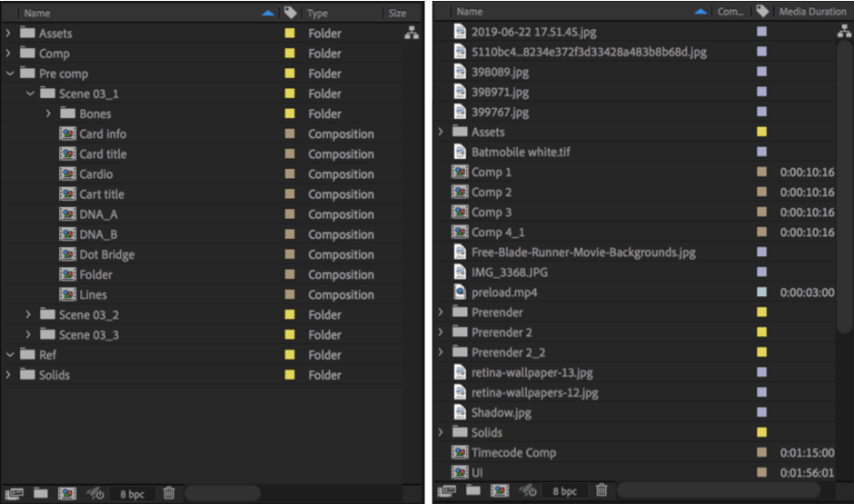
Task: Create new composition in right project panel
Action: pos(500,491)
